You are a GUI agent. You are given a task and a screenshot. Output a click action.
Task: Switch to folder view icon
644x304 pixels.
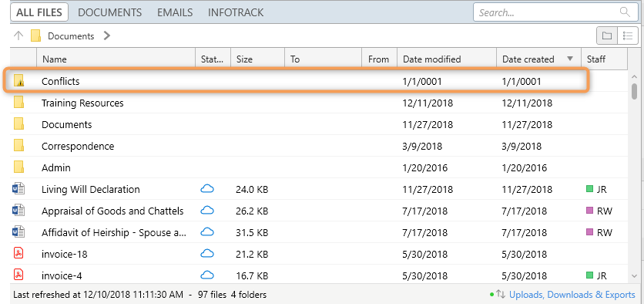606,36
